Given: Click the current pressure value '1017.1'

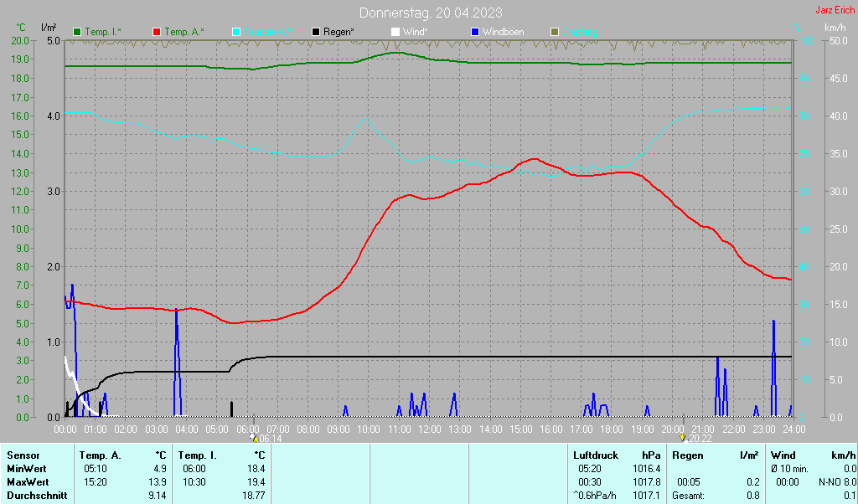Looking at the screenshot, I should pos(647,496).
